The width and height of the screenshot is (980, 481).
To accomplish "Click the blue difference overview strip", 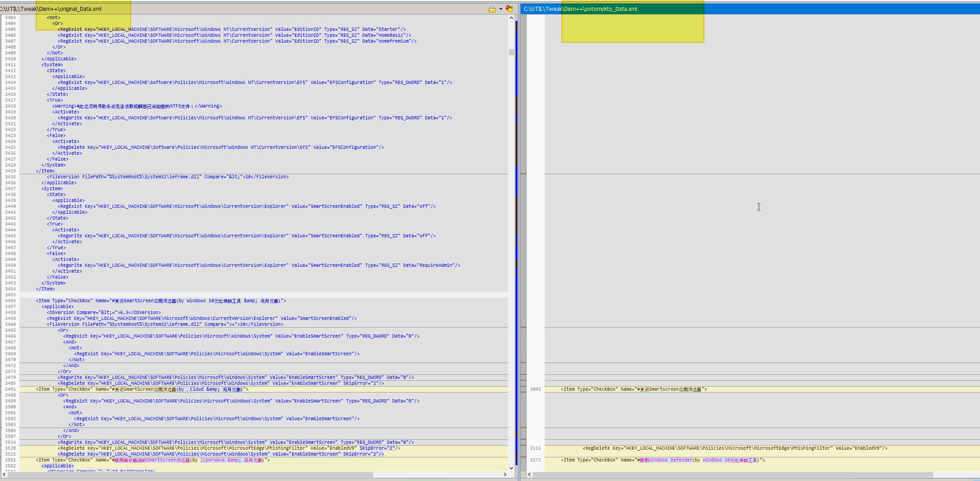I will (x=517, y=227).
